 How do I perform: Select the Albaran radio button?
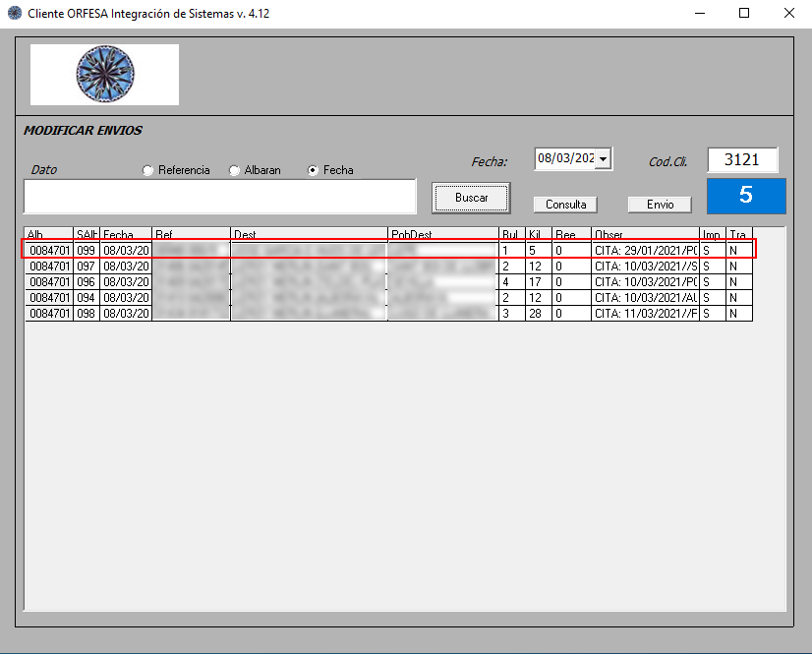tap(234, 170)
